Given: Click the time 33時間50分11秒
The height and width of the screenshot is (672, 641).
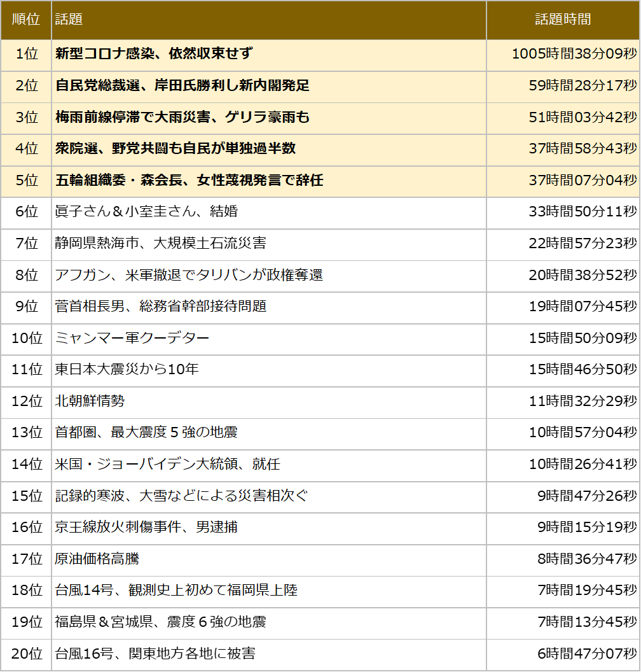Looking at the screenshot, I should point(582,211).
